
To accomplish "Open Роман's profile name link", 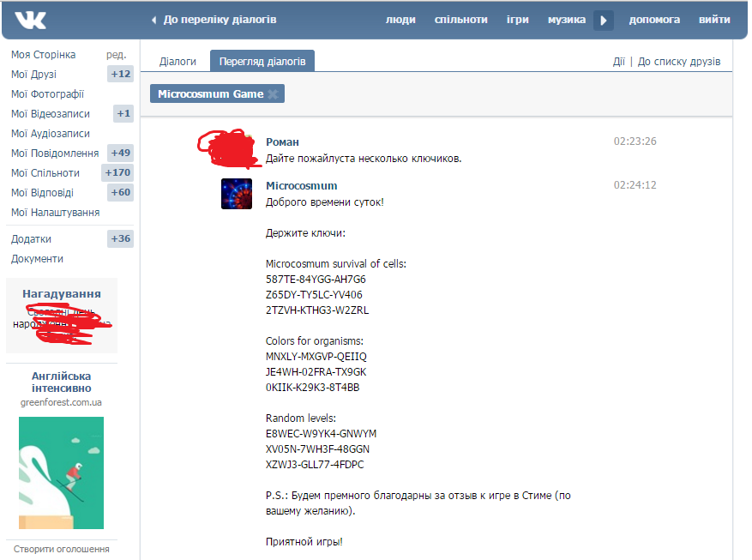I will click(282, 142).
